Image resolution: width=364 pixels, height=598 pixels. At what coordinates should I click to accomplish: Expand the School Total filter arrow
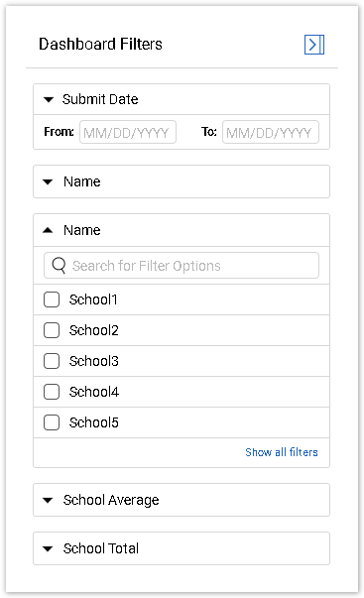(x=48, y=548)
